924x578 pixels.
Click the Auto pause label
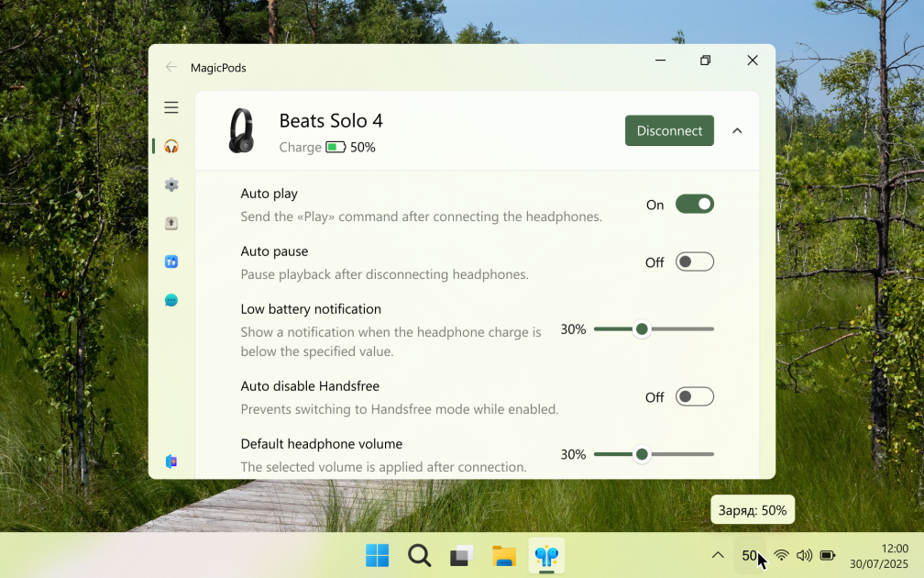coord(274,251)
